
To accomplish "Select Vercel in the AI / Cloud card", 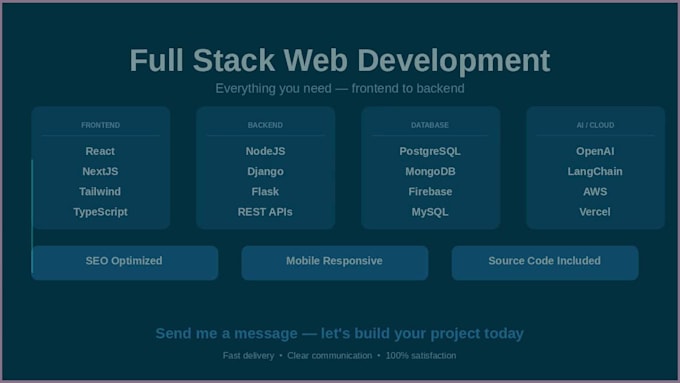I will tap(595, 212).
